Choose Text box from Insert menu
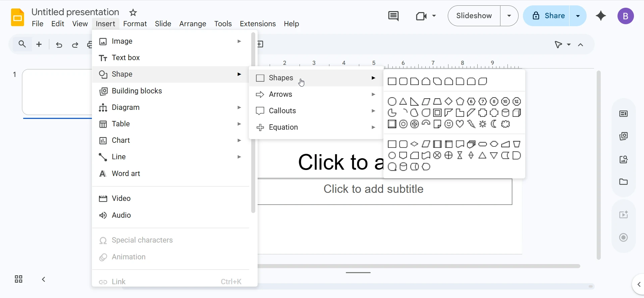 (126, 58)
